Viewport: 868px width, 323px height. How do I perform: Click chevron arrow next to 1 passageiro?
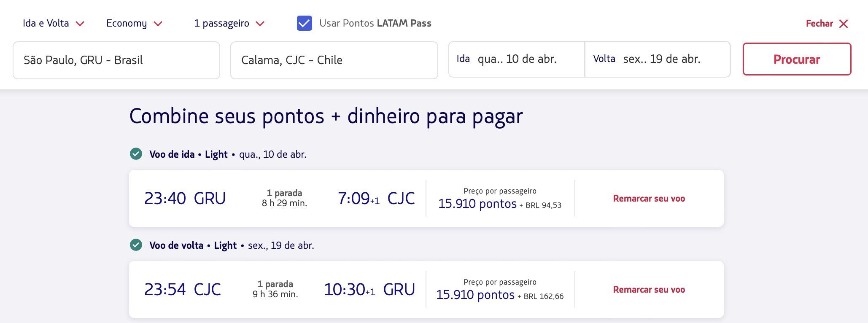point(260,24)
